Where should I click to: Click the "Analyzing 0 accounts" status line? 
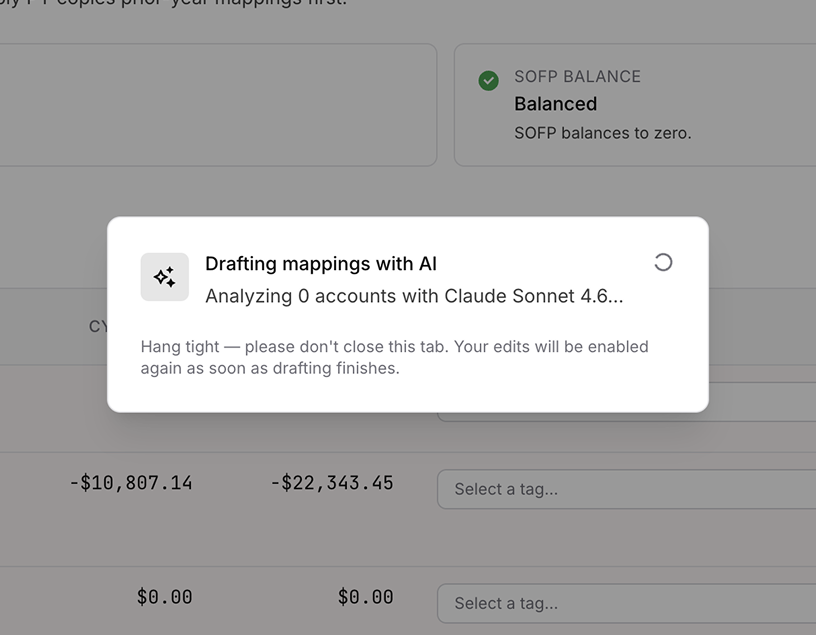click(x=414, y=296)
